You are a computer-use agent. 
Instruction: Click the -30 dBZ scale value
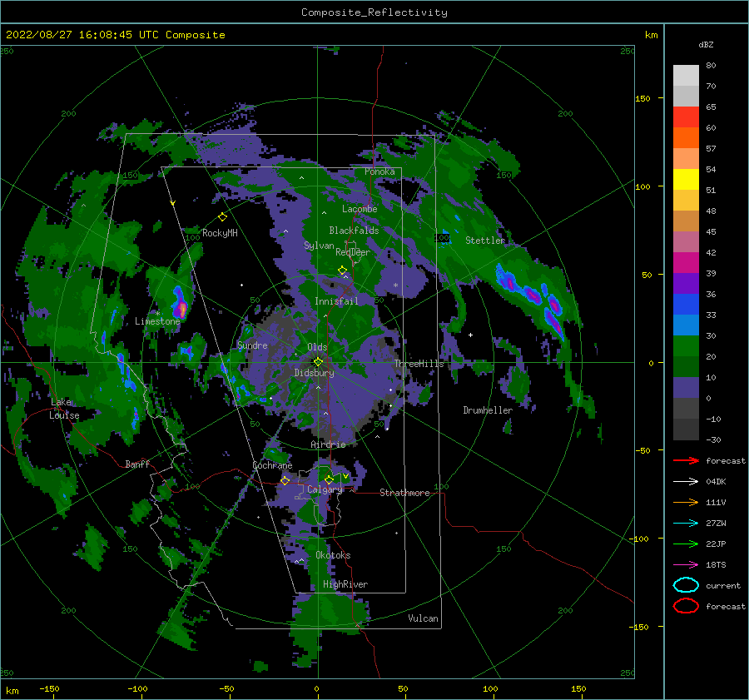coord(713,439)
